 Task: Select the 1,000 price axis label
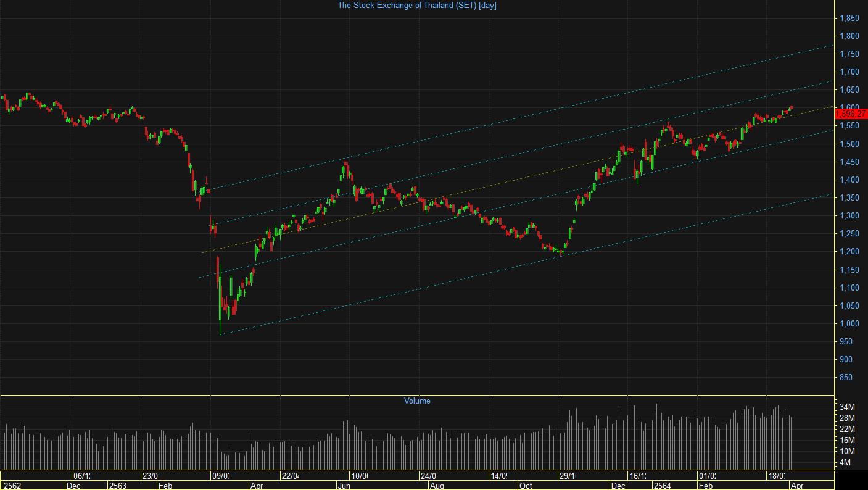pyautogui.click(x=849, y=324)
